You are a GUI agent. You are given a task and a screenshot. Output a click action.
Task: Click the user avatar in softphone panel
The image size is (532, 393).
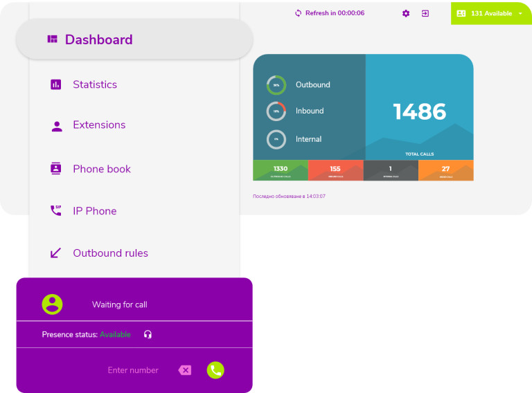click(x=52, y=304)
